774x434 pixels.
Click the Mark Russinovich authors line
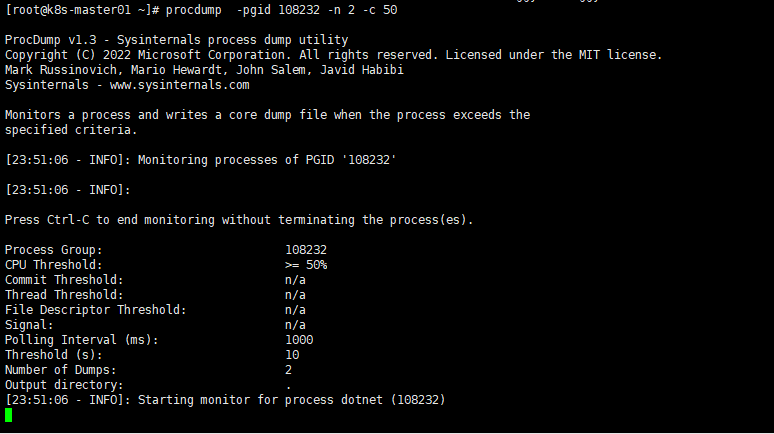[204, 70]
